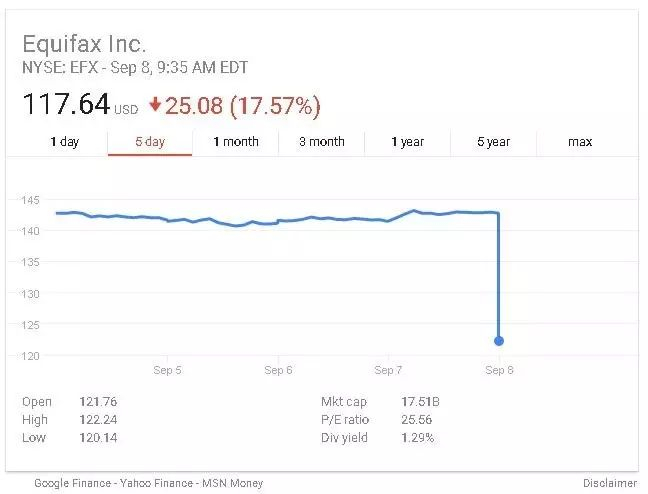Click the Sep 5 date label
The image size is (648, 494).
tap(167, 370)
